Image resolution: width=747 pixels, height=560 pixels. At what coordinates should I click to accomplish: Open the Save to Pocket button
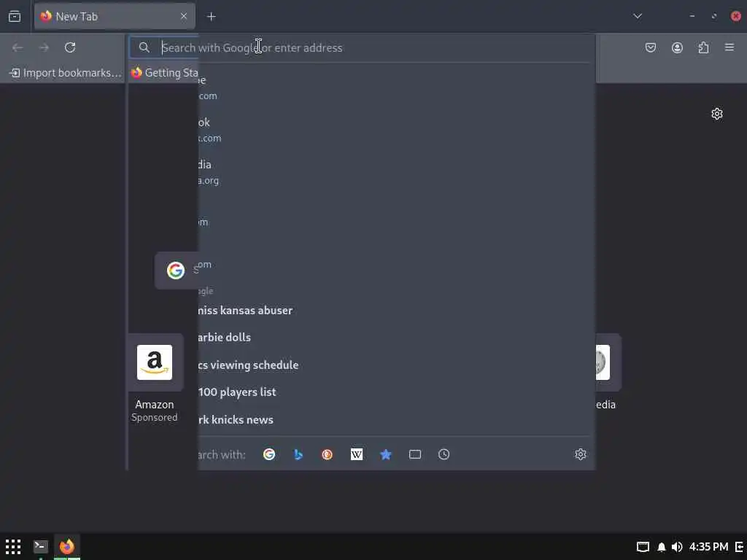(x=650, y=47)
